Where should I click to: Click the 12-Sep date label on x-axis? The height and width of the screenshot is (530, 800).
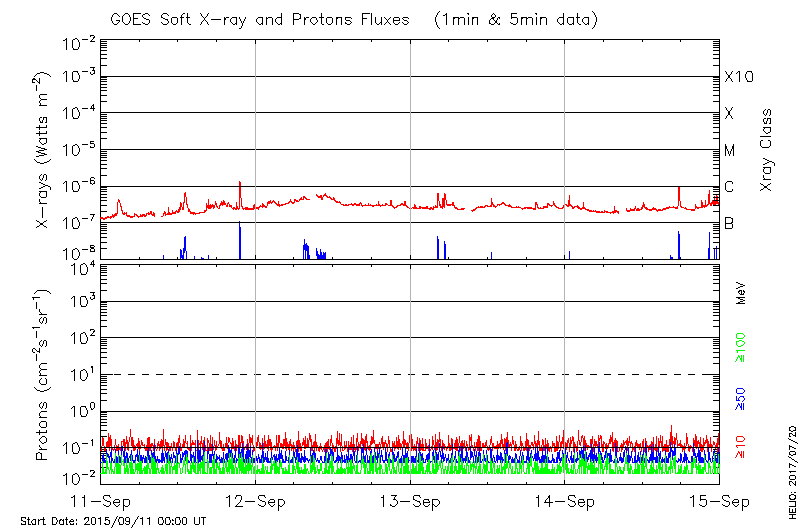click(256, 501)
